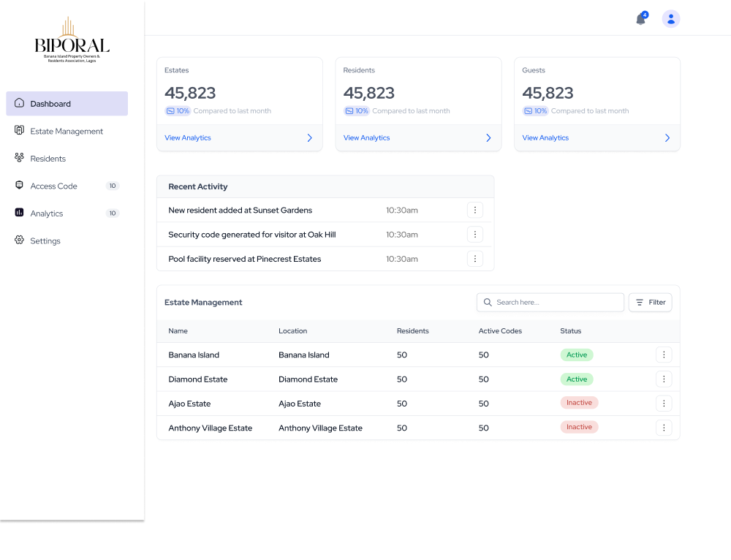
Task: Click the Access Code count badge
Action: 113,186
